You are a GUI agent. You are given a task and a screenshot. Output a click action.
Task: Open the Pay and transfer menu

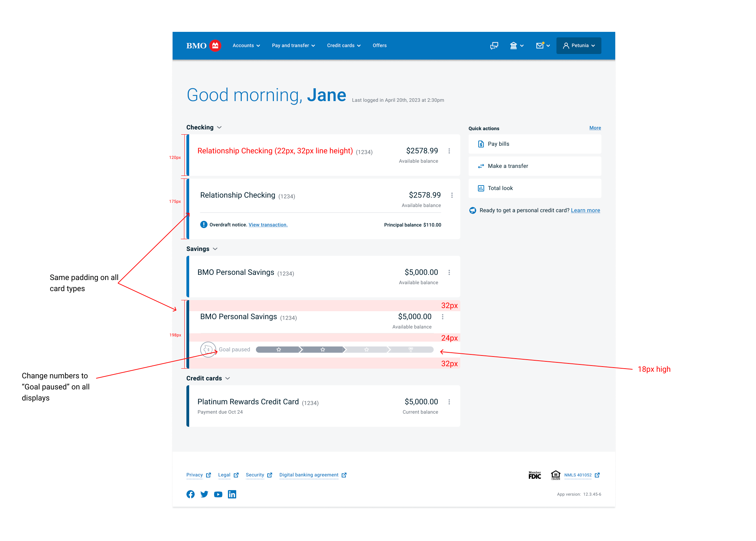[x=293, y=46]
